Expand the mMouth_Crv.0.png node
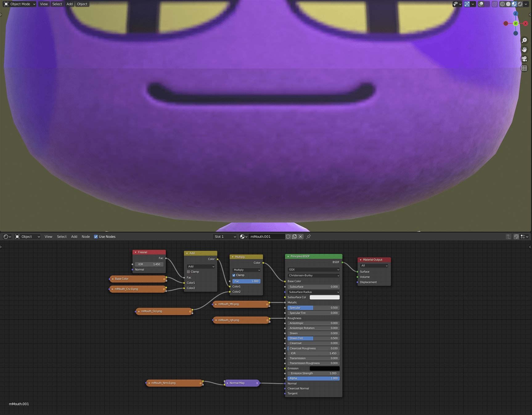 tap(113, 289)
